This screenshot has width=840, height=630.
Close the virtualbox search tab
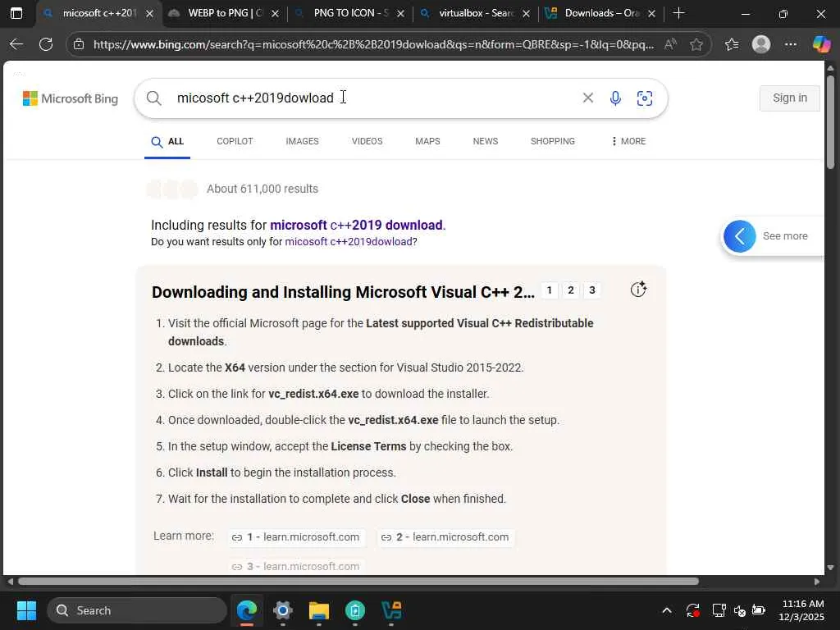click(x=526, y=13)
